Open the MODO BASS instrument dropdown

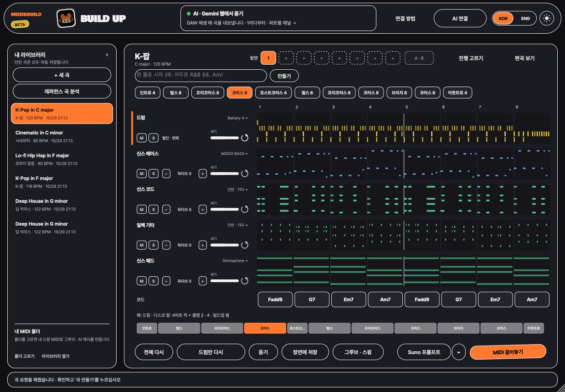tap(234, 154)
